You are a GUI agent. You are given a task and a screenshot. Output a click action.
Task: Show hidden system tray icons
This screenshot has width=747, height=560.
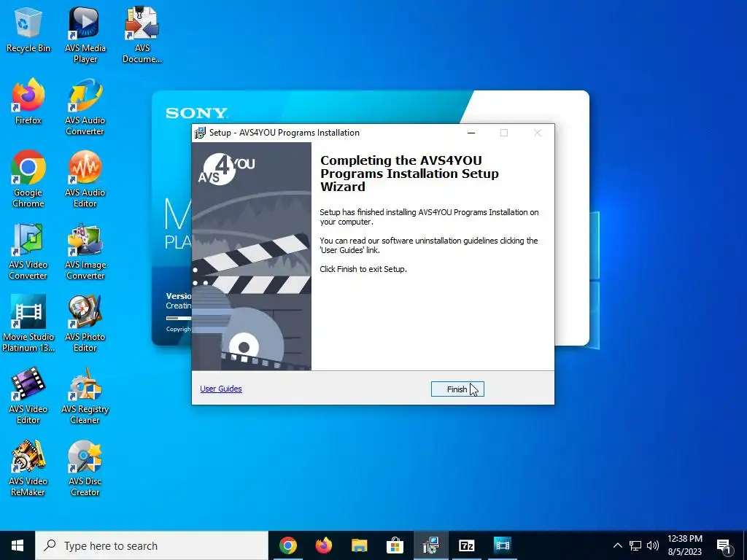tap(617, 545)
